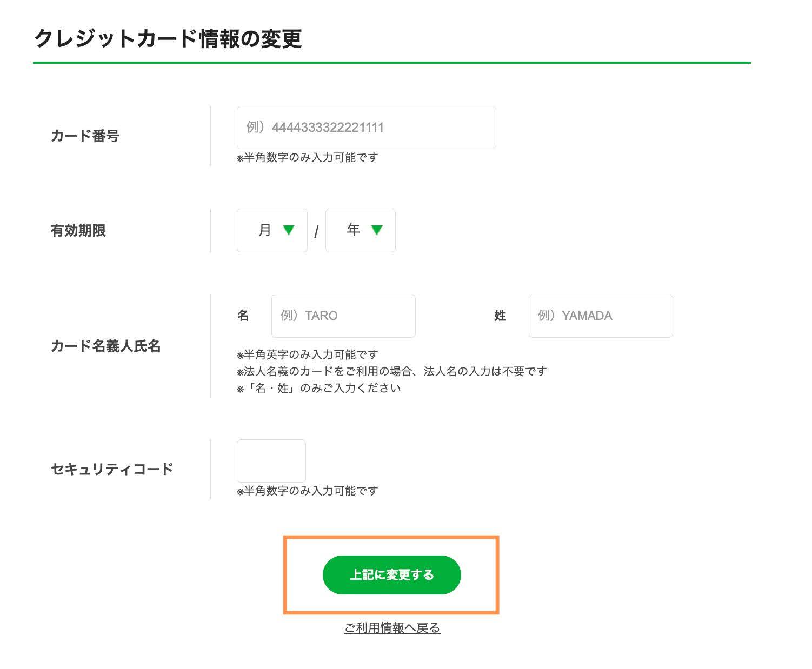Click the first name field showing 例）TARO

tap(343, 316)
